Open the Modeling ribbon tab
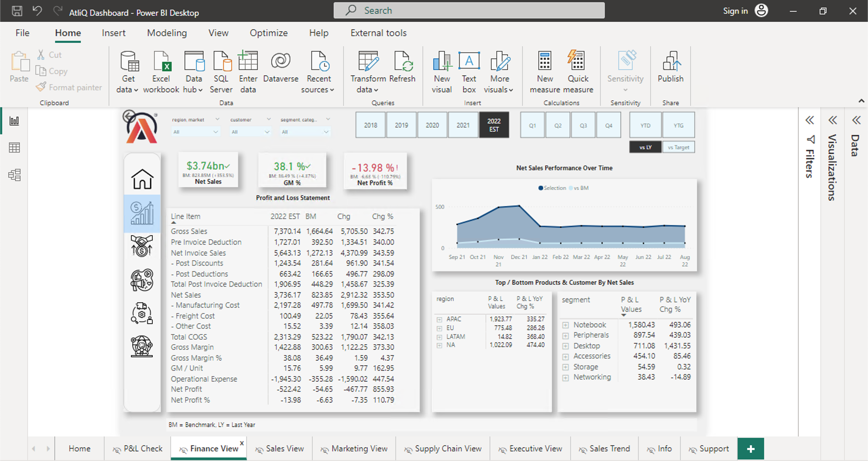 point(167,33)
